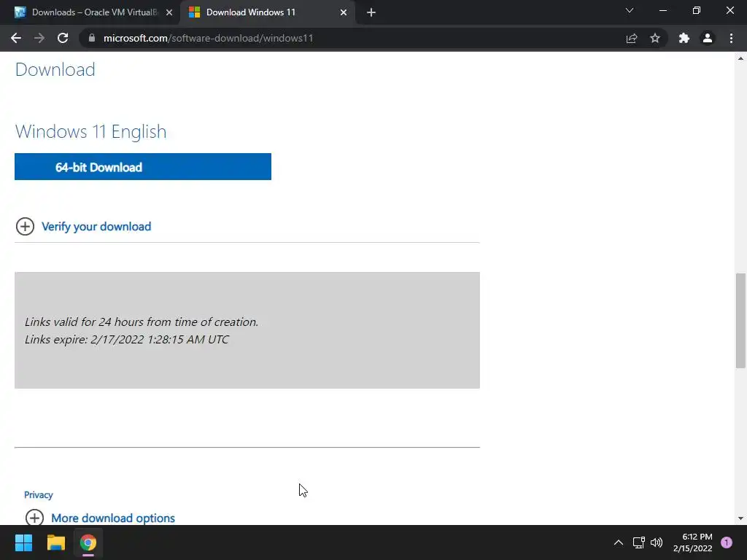This screenshot has width=747, height=560.
Task: View site info via lock icon
Action: [x=92, y=38]
